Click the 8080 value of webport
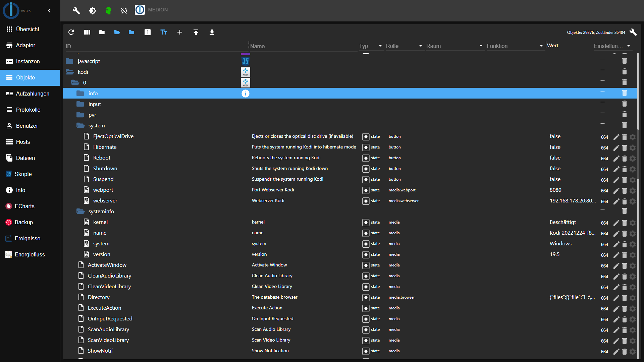 click(555, 190)
